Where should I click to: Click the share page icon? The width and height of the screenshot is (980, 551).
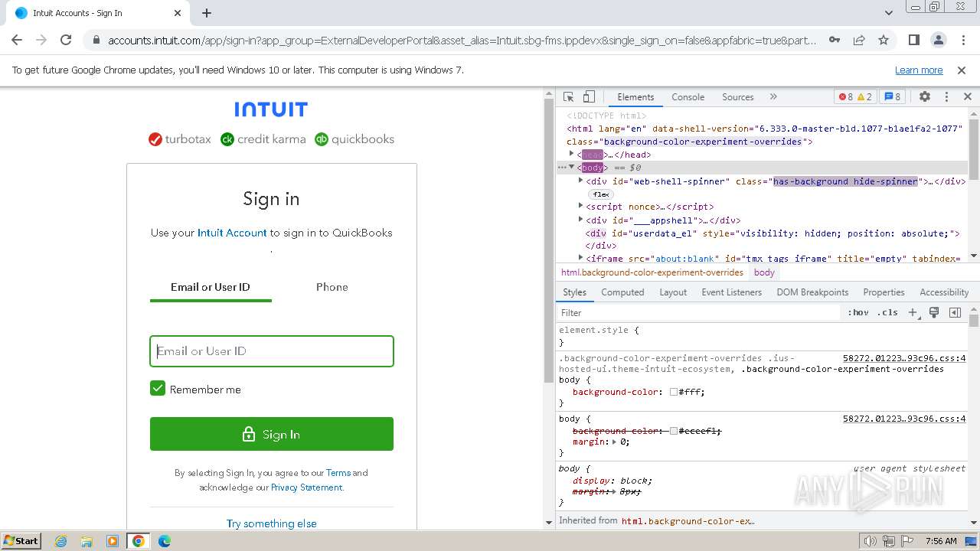859,40
